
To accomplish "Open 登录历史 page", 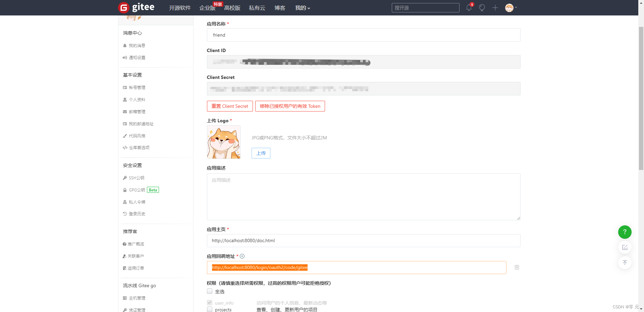I will point(137,214).
